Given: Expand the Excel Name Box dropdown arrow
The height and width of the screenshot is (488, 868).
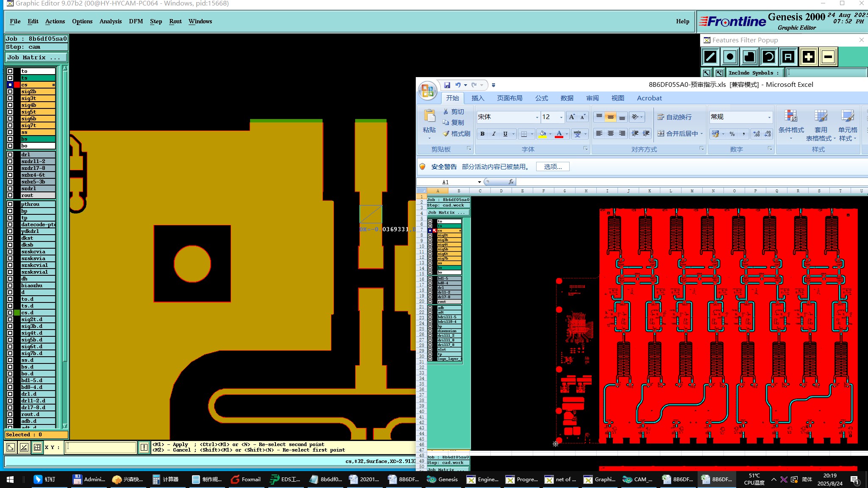Looking at the screenshot, I should point(479,182).
